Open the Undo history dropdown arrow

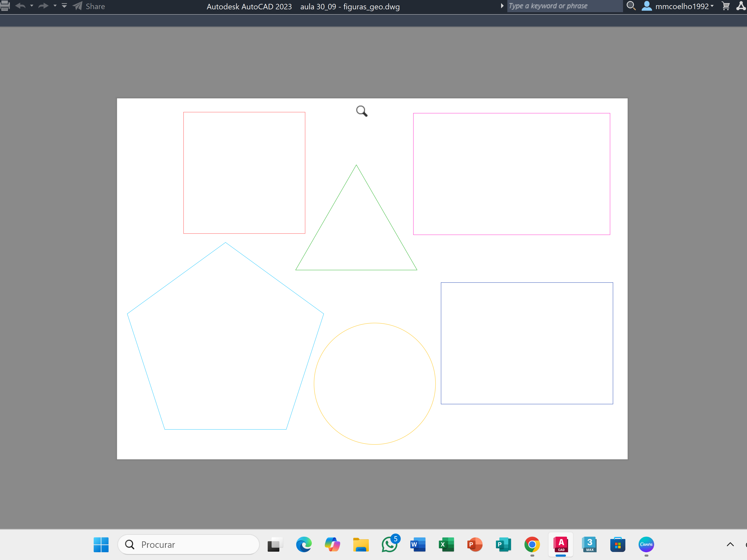pos(32,6)
